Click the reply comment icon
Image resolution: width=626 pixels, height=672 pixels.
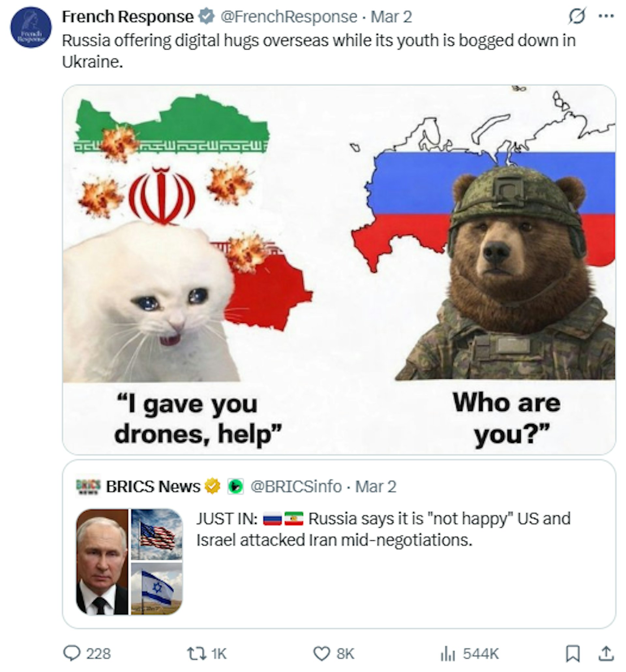[x=71, y=653]
